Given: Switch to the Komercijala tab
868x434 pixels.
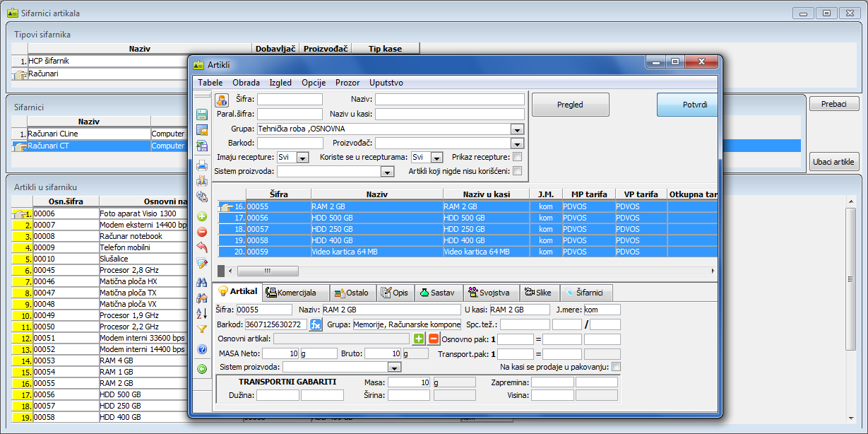Looking at the screenshot, I should 295,293.
